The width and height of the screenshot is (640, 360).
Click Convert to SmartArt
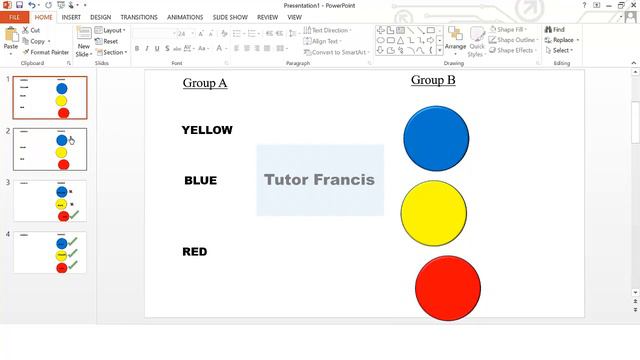[337, 52]
